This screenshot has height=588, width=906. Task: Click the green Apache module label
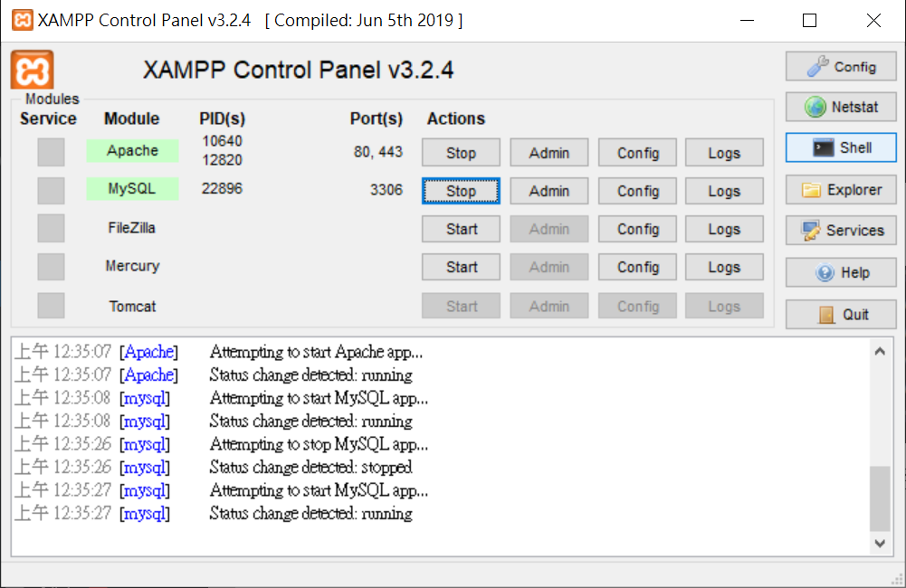click(x=132, y=151)
